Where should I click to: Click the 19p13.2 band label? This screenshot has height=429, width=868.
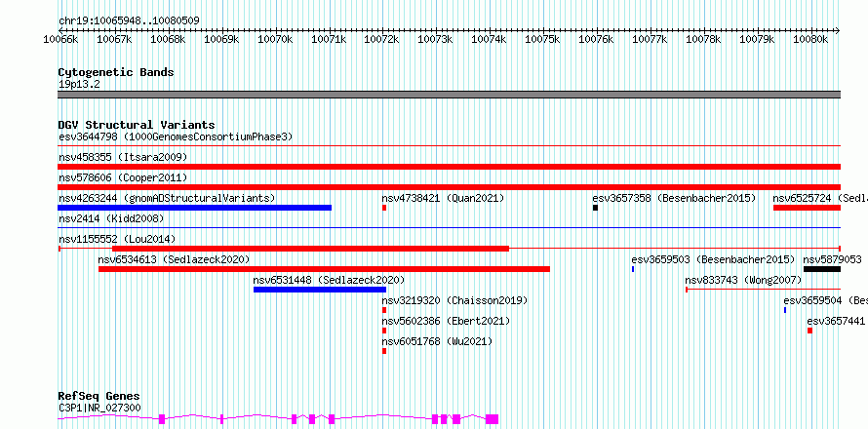pyautogui.click(x=79, y=85)
